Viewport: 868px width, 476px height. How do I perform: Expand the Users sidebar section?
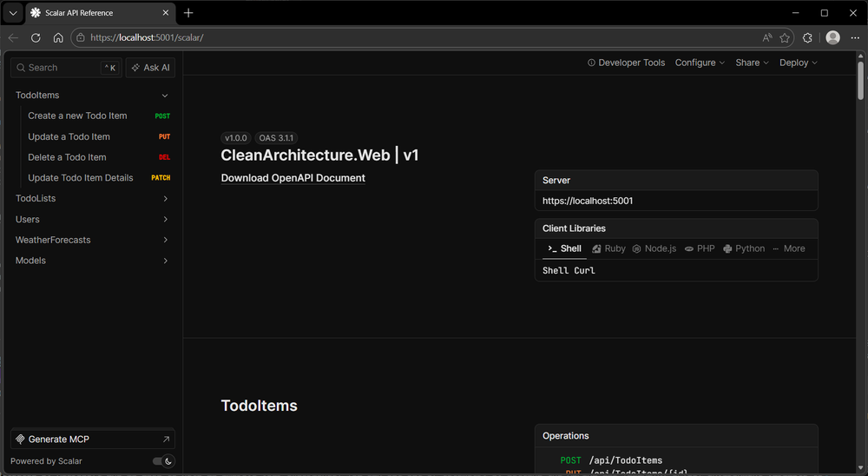point(165,220)
